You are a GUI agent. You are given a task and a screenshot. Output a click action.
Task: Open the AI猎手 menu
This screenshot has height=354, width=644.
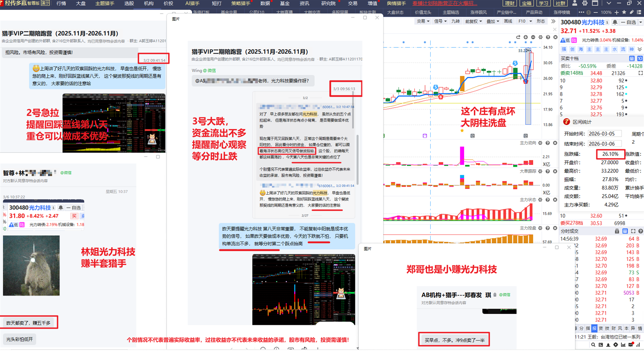coord(192,4)
